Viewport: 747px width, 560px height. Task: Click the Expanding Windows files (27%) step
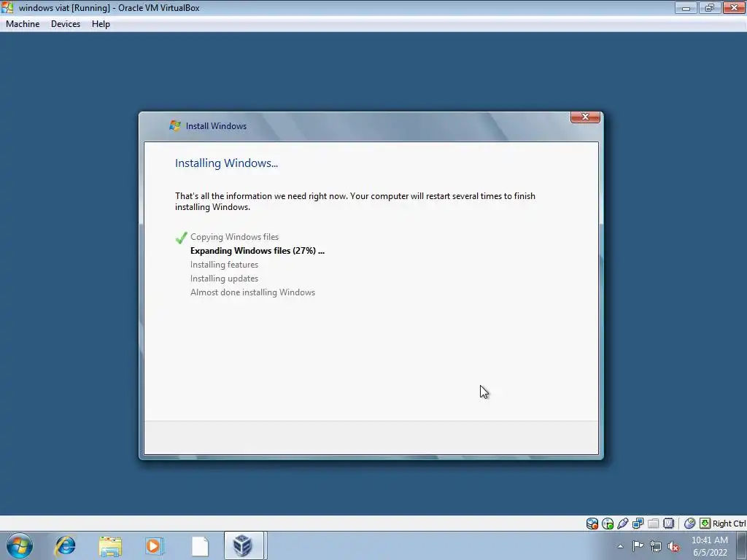pos(258,251)
